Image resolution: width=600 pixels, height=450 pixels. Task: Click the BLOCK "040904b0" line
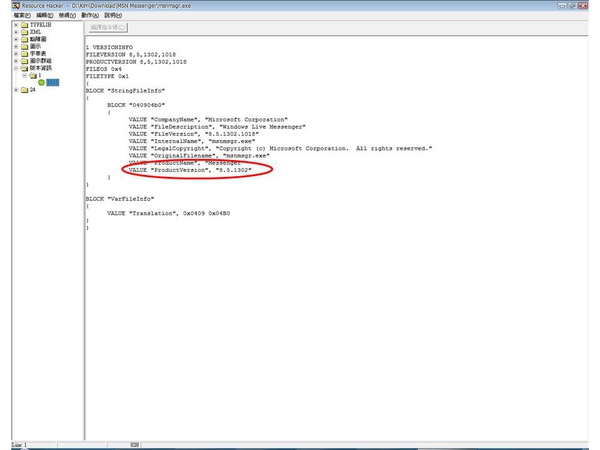click(136, 105)
